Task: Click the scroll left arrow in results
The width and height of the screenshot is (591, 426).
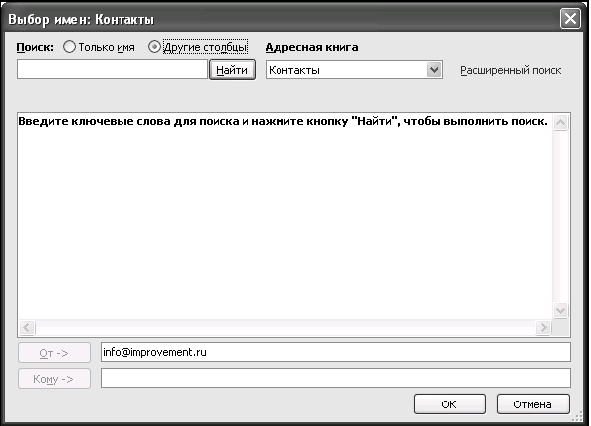Action: 27,328
